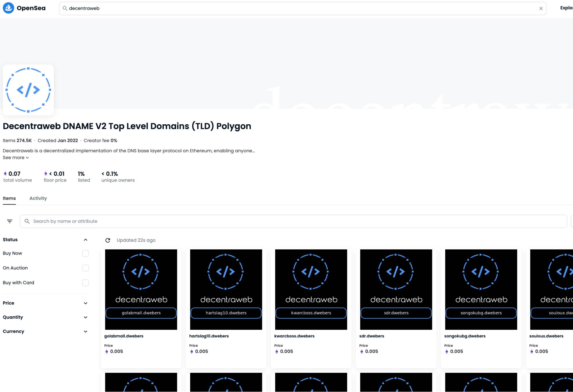Click the OpenSea ship logo icon
573x392 pixels.
(x=8, y=8)
